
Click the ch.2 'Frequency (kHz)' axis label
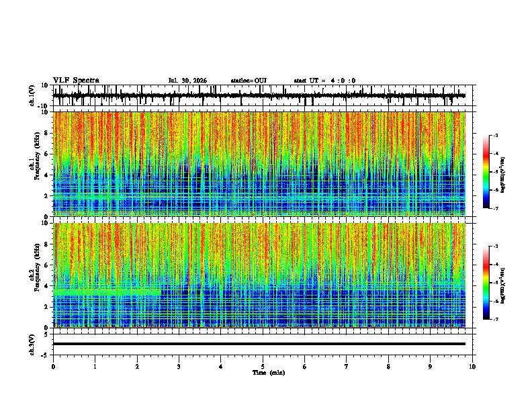[x=37, y=267]
